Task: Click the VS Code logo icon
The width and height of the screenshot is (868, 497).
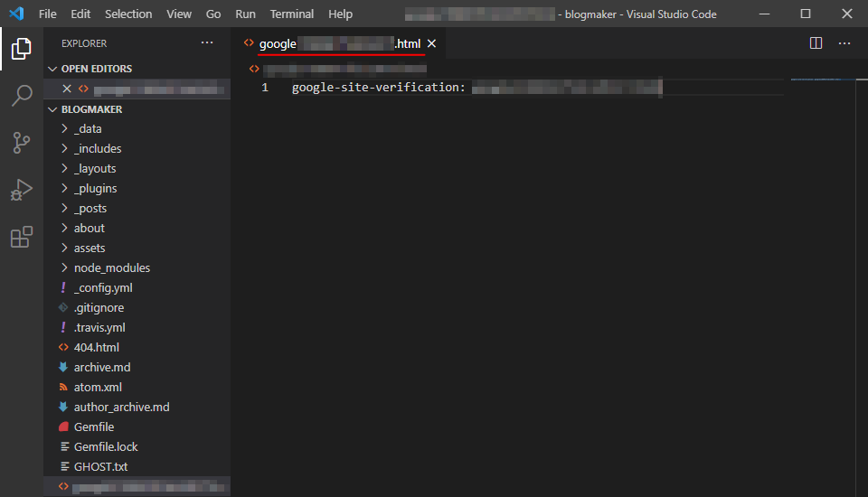Action: pos(16,14)
